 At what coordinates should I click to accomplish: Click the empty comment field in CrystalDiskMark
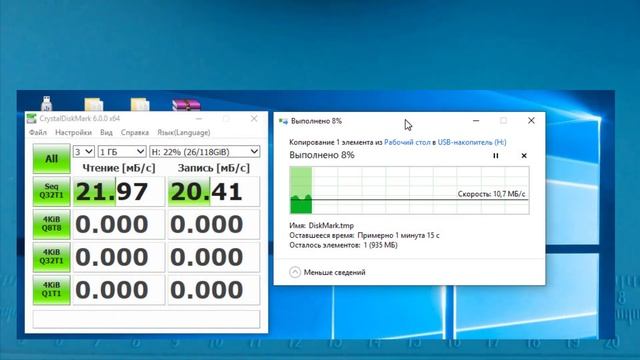[x=146, y=319]
